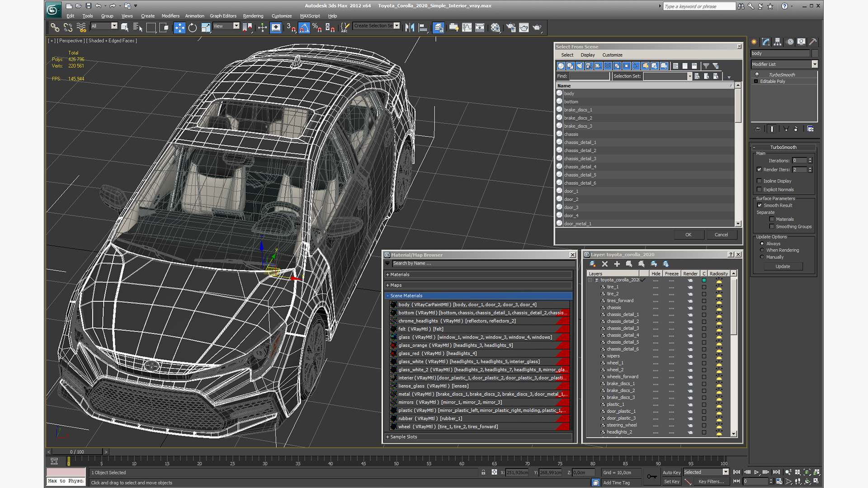This screenshot has width=868, height=488.
Task: Activate the Select and Move tool
Action: click(179, 28)
